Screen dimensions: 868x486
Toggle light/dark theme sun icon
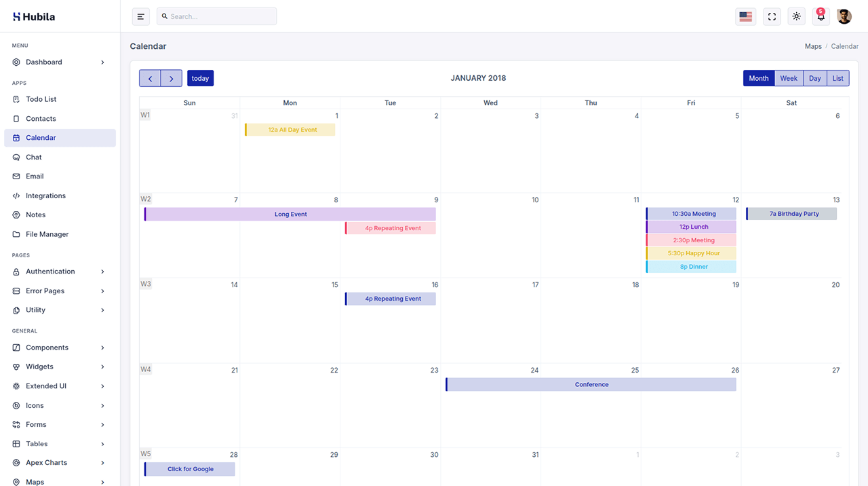(797, 16)
